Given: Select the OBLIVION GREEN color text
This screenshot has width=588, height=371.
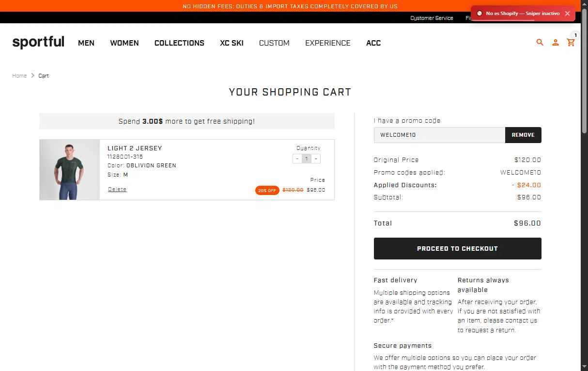Looking at the screenshot, I should pyautogui.click(x=151, y=165).
